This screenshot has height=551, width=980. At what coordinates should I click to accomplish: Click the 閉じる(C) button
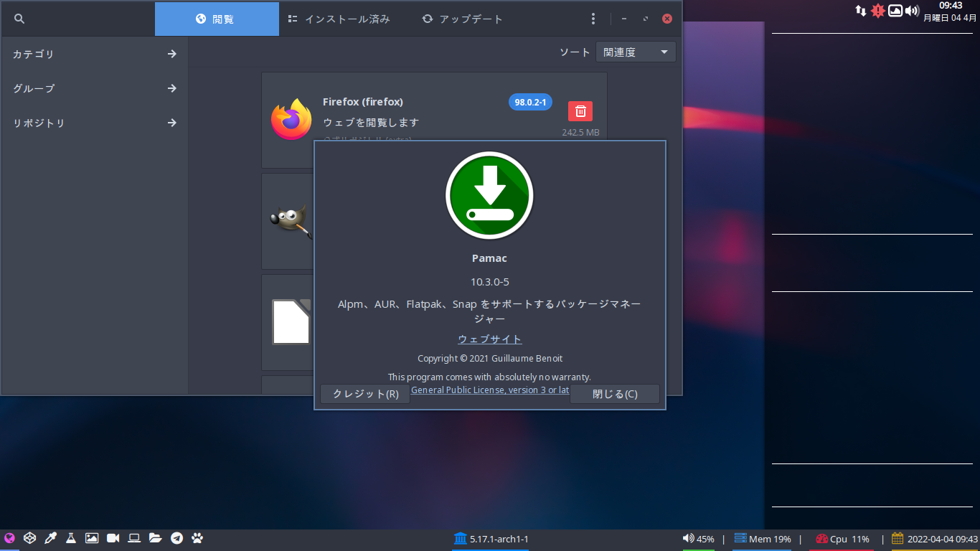615,394
